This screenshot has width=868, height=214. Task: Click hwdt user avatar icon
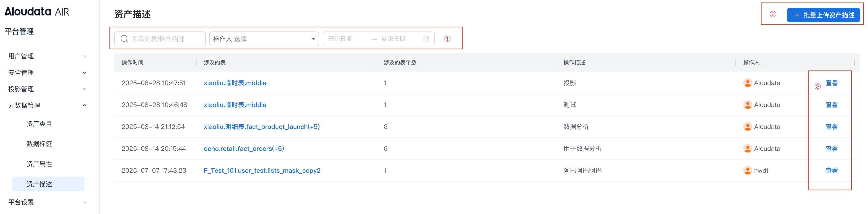pyautogui.click(x=747, y=171)
